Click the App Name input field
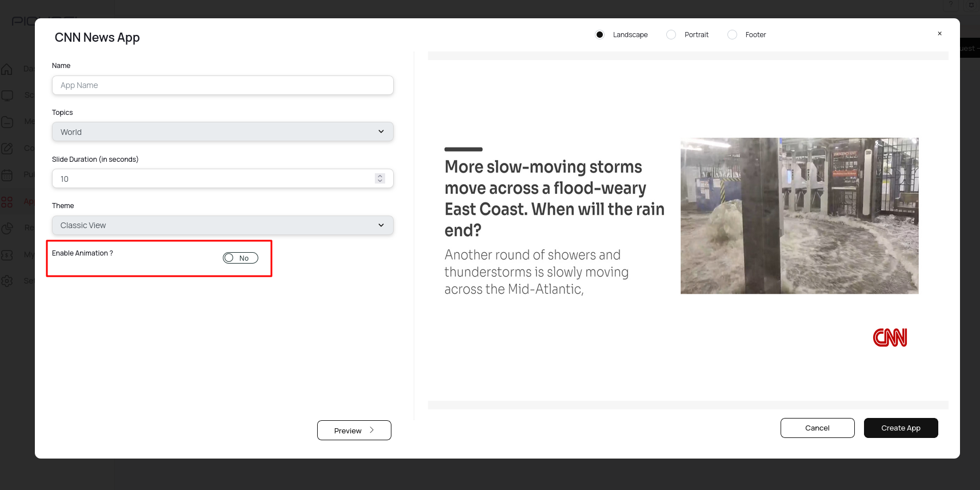The image size is (980, 490). 222,85
